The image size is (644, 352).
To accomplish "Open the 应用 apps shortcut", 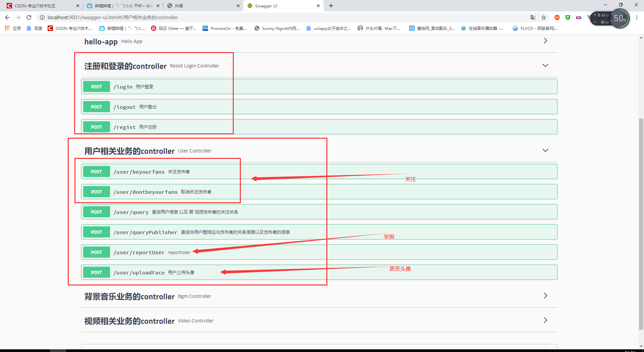I will 13,28.
